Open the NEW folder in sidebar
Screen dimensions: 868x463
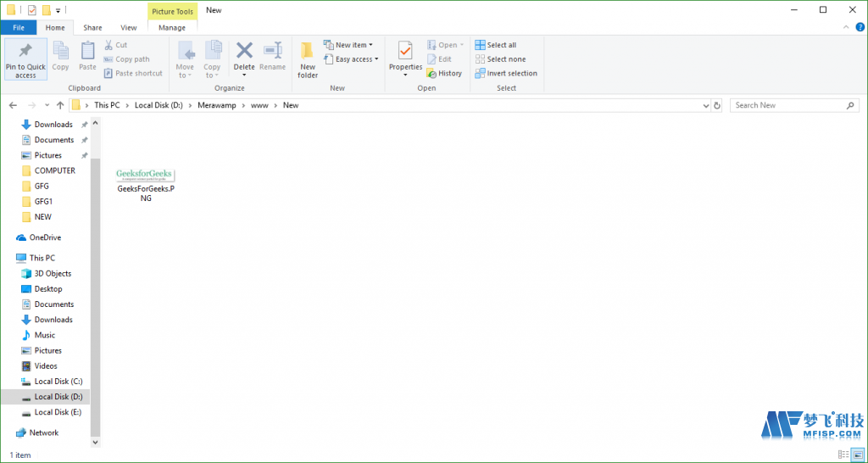42,217
